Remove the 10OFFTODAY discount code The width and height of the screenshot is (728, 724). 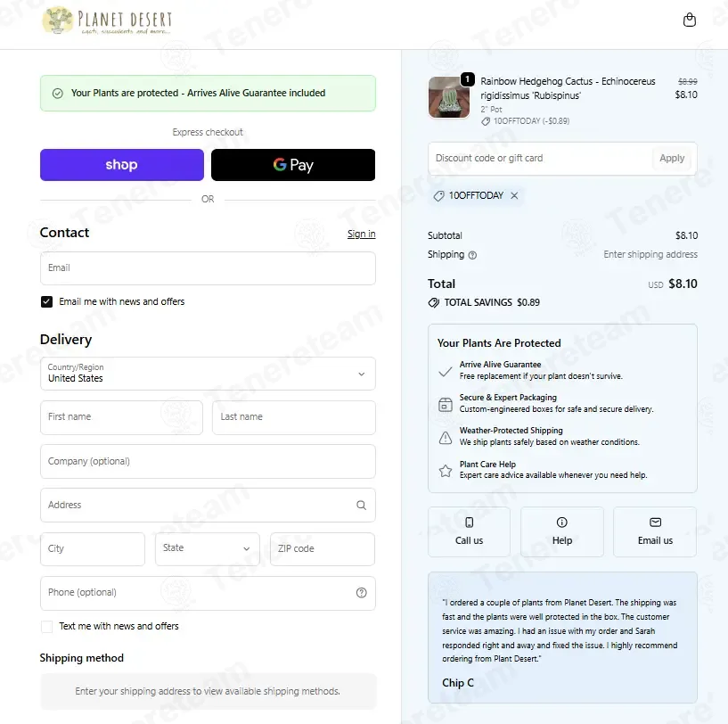(514, 195)
